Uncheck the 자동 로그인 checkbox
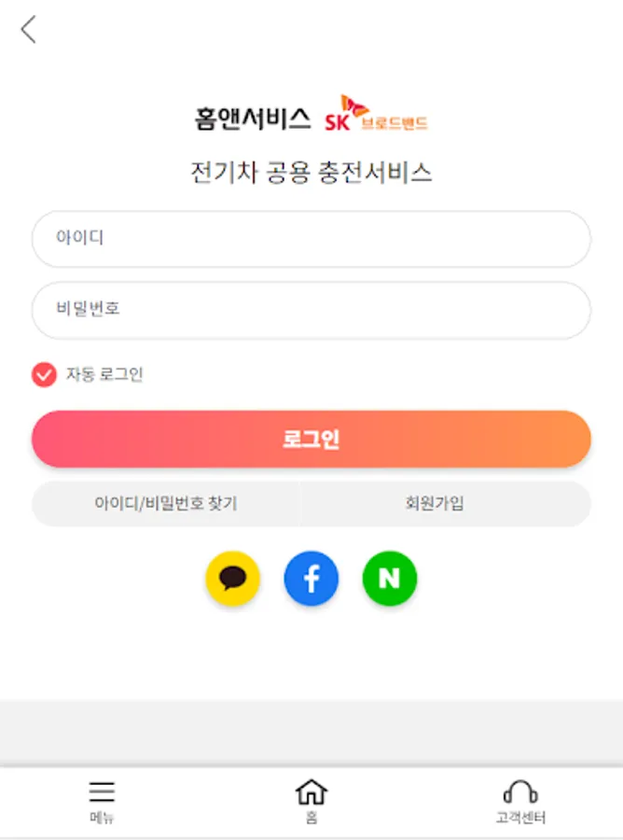Image resolution: width=623 pixels, height=840 pixels. click(x=44, y=375)
